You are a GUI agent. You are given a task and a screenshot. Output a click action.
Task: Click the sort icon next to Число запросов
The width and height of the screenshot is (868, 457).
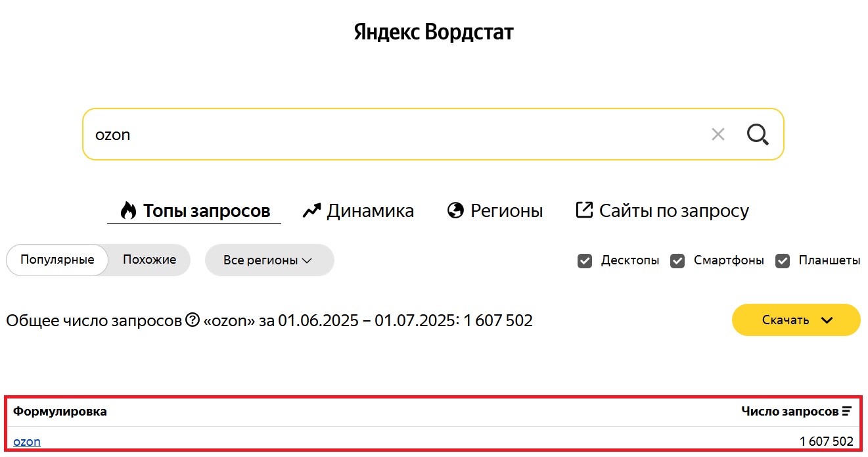847,412
